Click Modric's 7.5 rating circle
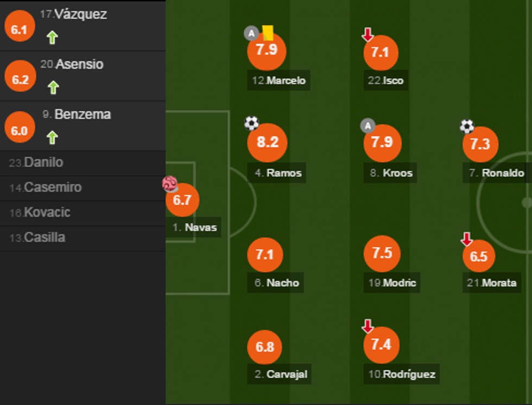Screen dimensions: 532x405 pos(382,254)
